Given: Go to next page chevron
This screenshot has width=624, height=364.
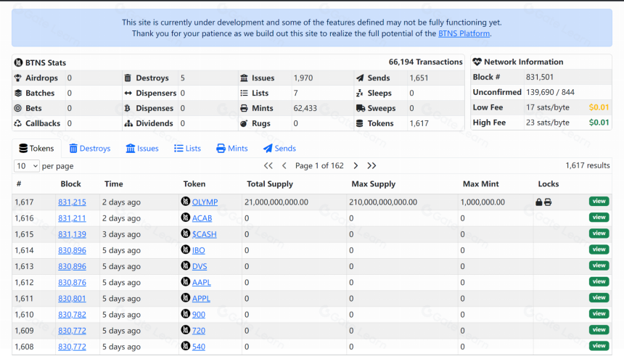Looking at the screenshot, I should (x=356, y=165).
